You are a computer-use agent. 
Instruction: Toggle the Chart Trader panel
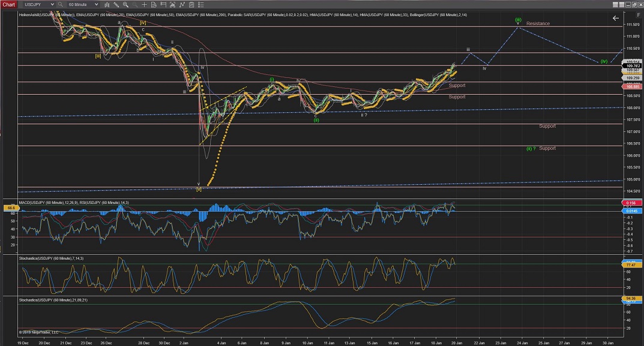[163, 4]
